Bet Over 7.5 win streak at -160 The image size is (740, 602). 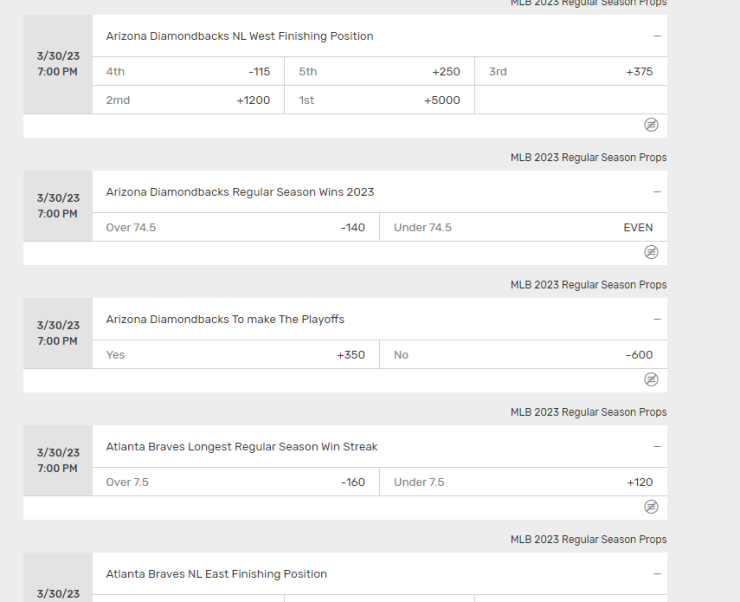235,482
